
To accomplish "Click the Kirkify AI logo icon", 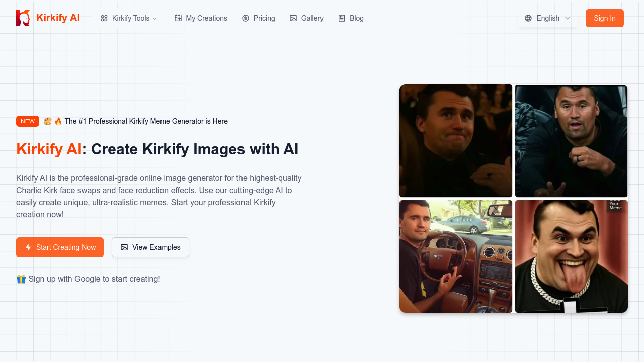I will coord(23,18).
